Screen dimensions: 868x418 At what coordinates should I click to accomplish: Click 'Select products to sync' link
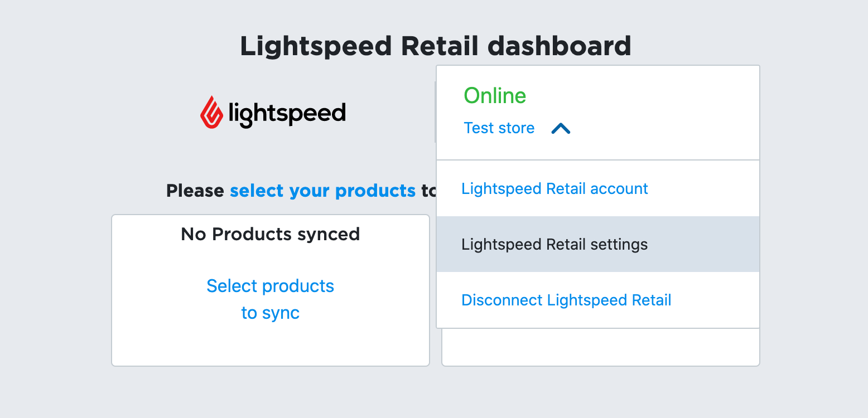pos(271,299)
